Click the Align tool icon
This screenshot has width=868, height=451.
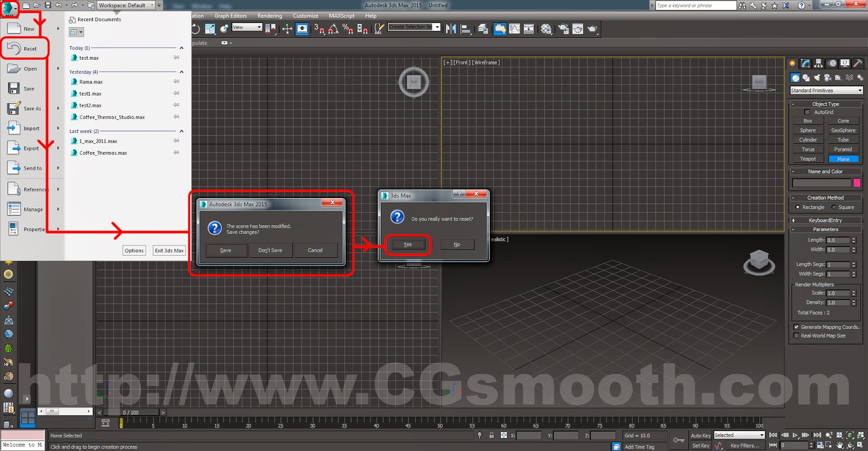tap(465, 29)
